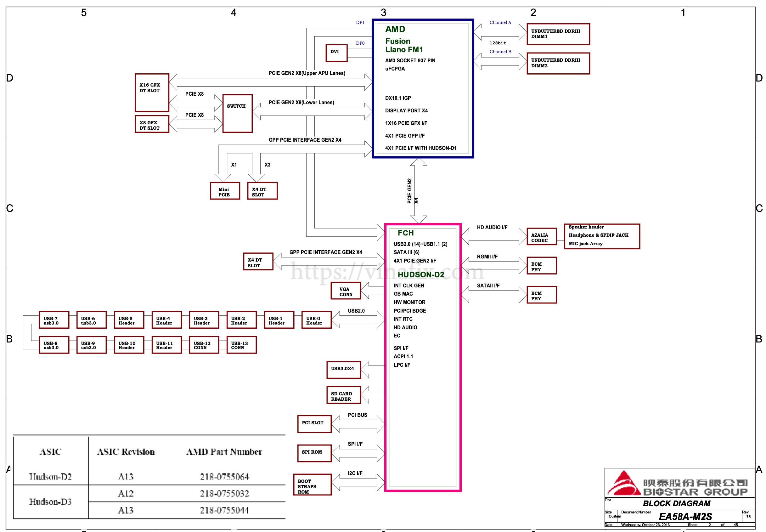Click the VGA CONN block

click(346, 291)
